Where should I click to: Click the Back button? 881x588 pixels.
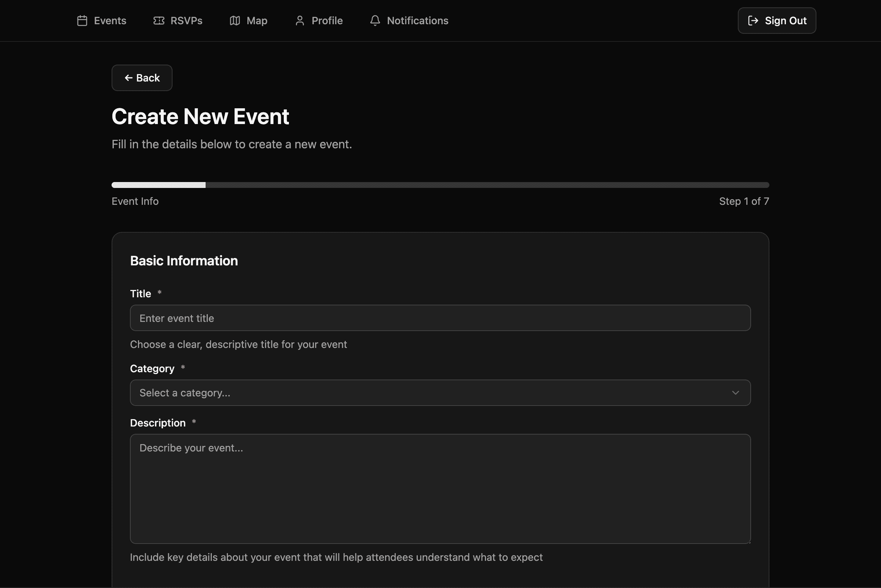tap(142, 77)
